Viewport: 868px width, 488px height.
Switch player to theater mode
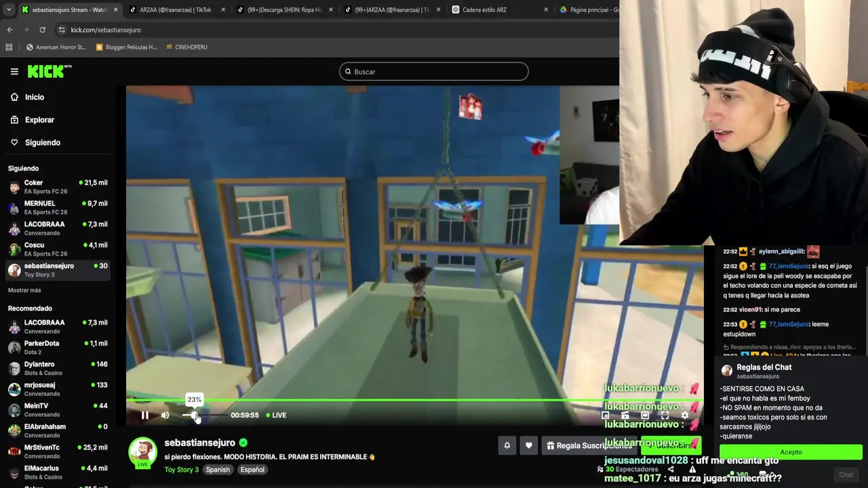[x=645, y=415]
